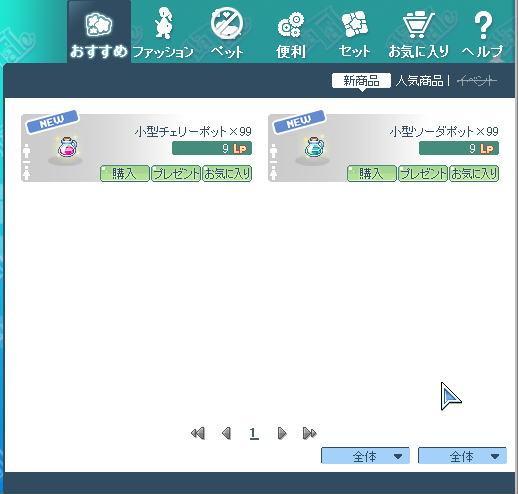Go to the first page arrow
The width and height of the screenshot is (518, 494).
click(x=198, y=433)
